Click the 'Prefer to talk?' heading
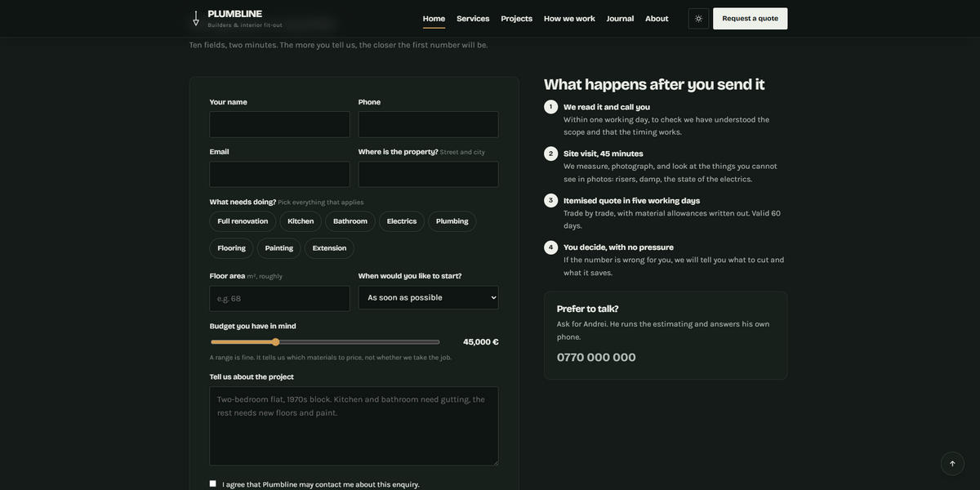The width and height of the screenshot is (980, 490). coord(587,309)
